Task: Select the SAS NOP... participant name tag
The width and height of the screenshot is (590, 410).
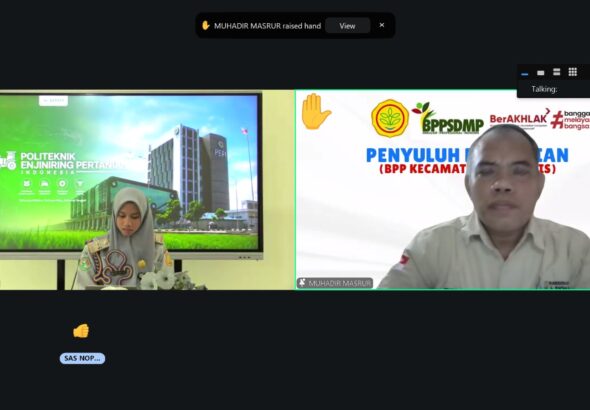Action: pos(82,358)
